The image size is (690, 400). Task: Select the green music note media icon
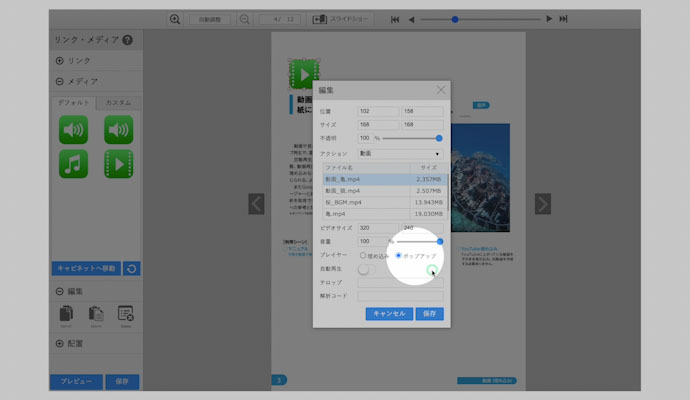click(73, 164)
